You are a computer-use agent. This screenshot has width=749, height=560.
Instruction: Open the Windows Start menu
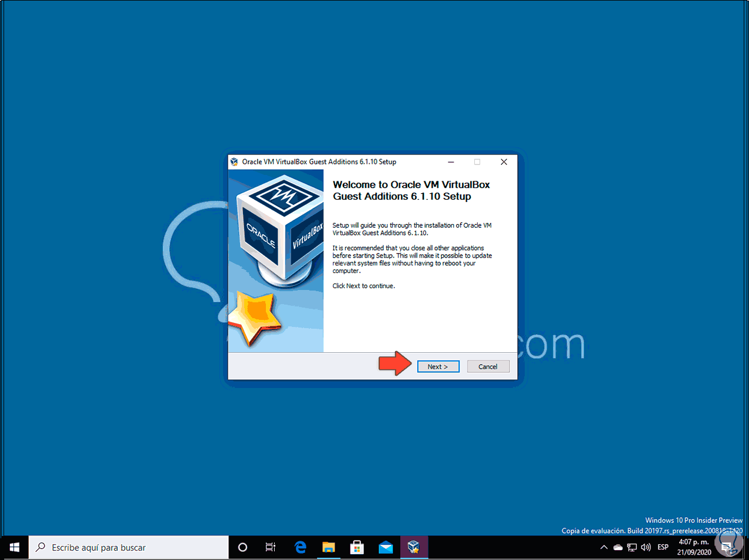[14, 547]
